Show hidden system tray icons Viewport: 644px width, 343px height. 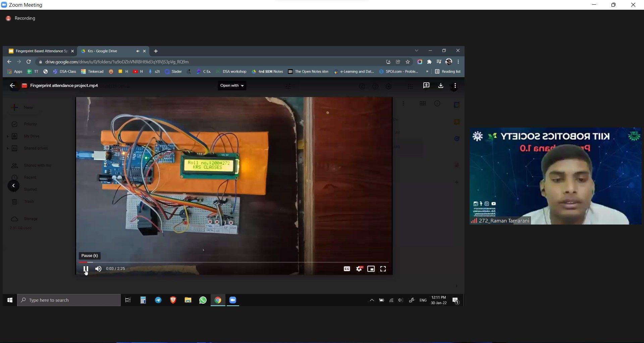pos(372,300)
